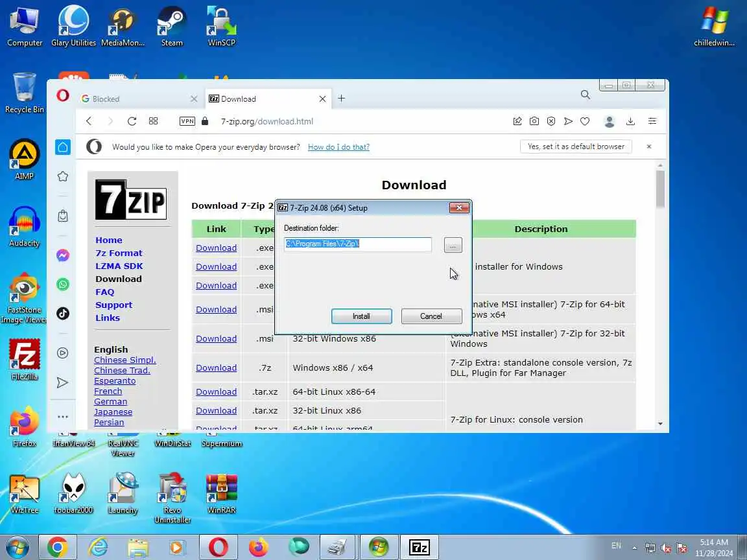Image resolution: width=747 pixels, height=560 pixels.
Task: Add page to bookmarks heart icon
Action: tap(585, 121)
